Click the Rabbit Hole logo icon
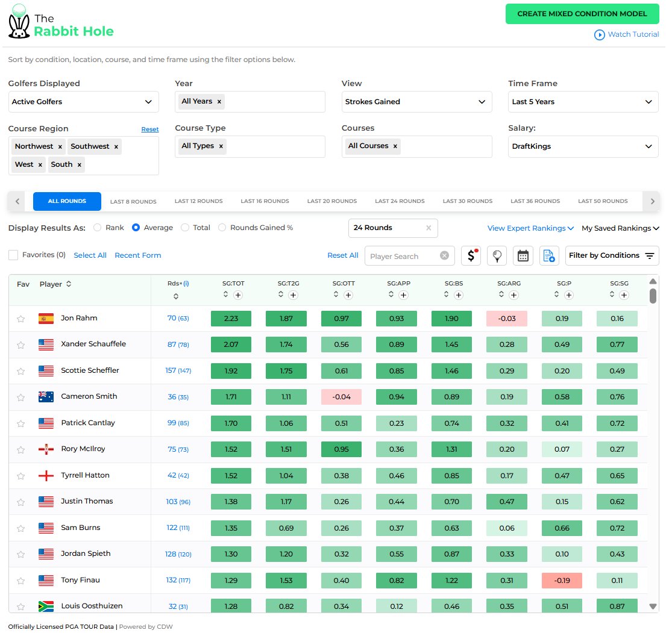 point(19,22)
